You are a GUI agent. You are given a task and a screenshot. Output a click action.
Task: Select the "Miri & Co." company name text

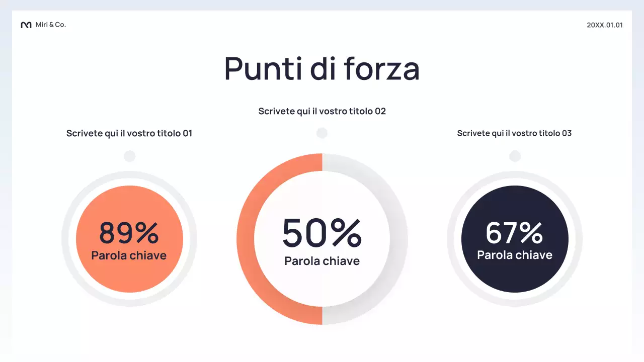[51, 25]
